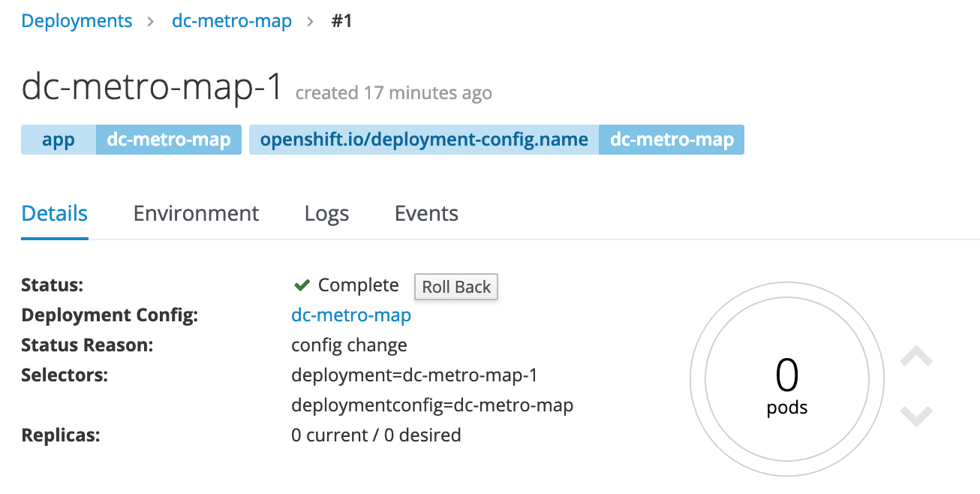Screen dimensions: 980x494
Task: Click the app label value dc-metro-map
Action: click(169, 140)
